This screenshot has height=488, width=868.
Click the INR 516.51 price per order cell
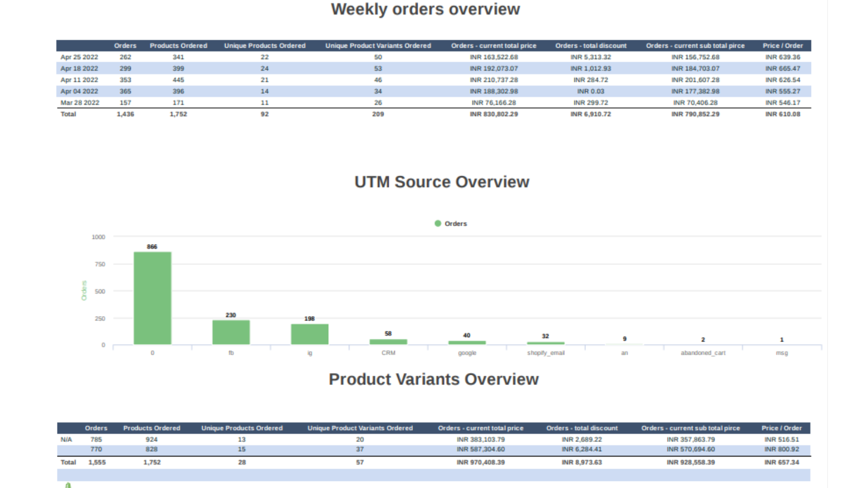coord(782,440)
